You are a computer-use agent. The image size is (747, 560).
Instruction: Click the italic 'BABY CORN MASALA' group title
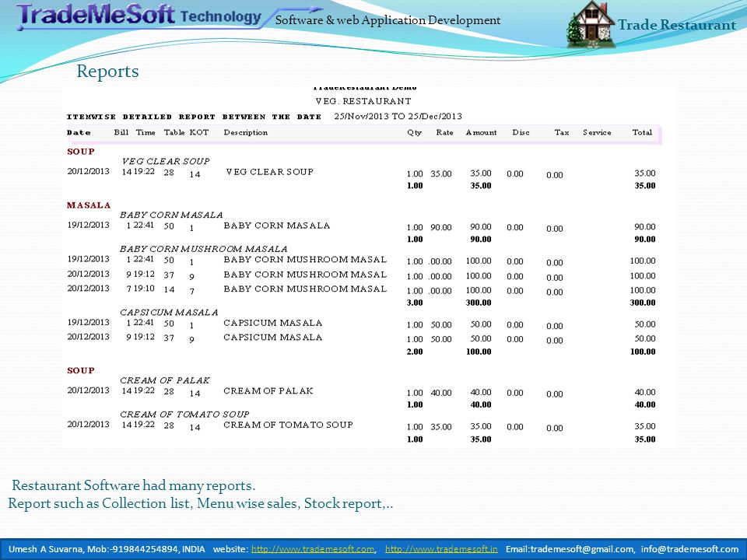171,215
